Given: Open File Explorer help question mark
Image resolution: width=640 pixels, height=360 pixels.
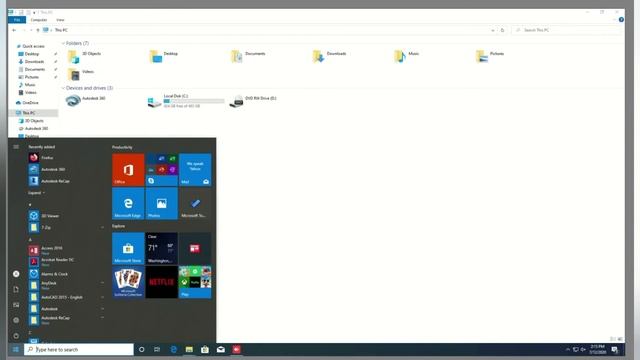Looking at the screenshot, I should coord(621,20).
